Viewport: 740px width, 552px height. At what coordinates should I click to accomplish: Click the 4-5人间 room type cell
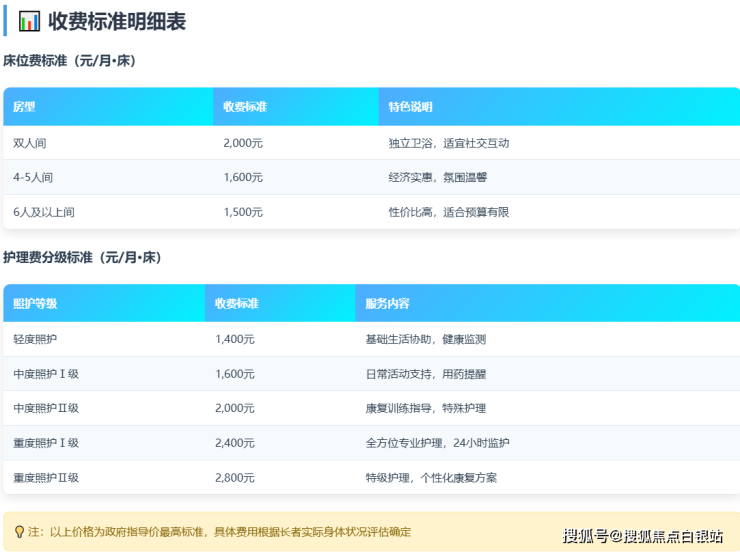coord(33,177)
